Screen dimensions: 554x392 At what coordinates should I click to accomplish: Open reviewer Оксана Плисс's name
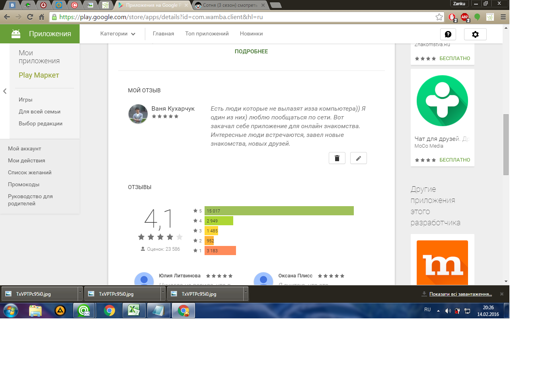pos(295,276)
